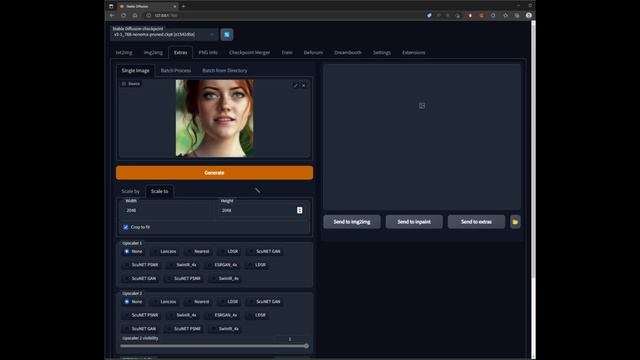Edit the source image with pencil icon
640x360 pixels.
pos(296,85)
